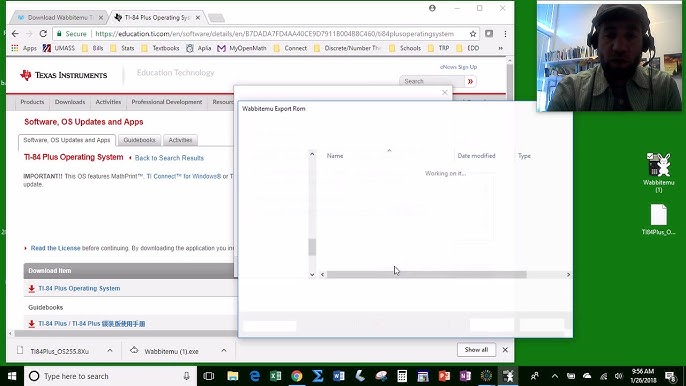Open File Explorer from taskbar
686x386 pixels.
click(233, 376)
